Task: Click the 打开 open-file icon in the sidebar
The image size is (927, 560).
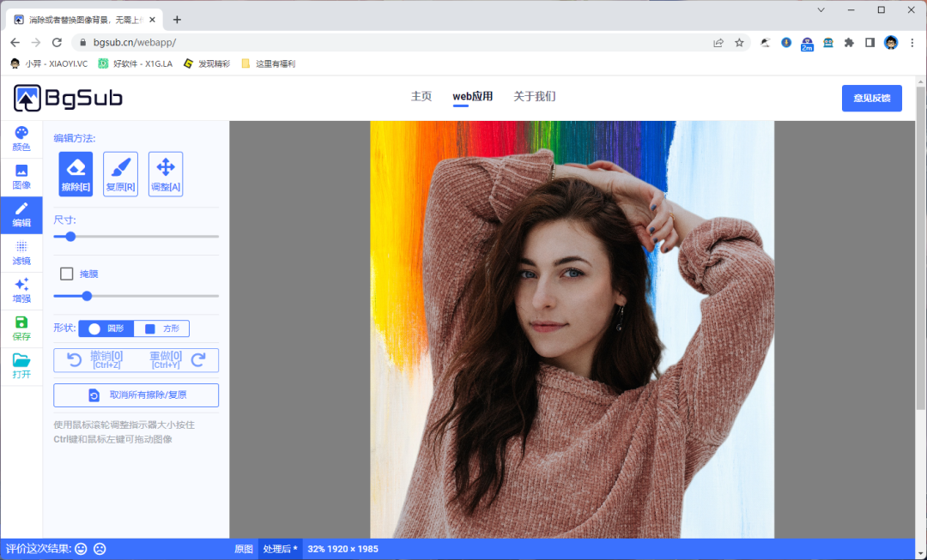Action: pos(21,366)
